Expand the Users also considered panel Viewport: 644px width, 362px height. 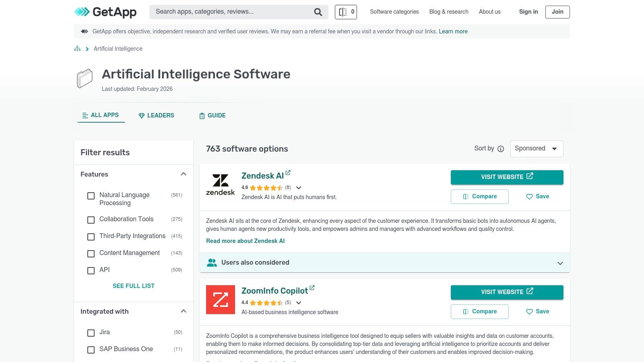coord(560,263)
